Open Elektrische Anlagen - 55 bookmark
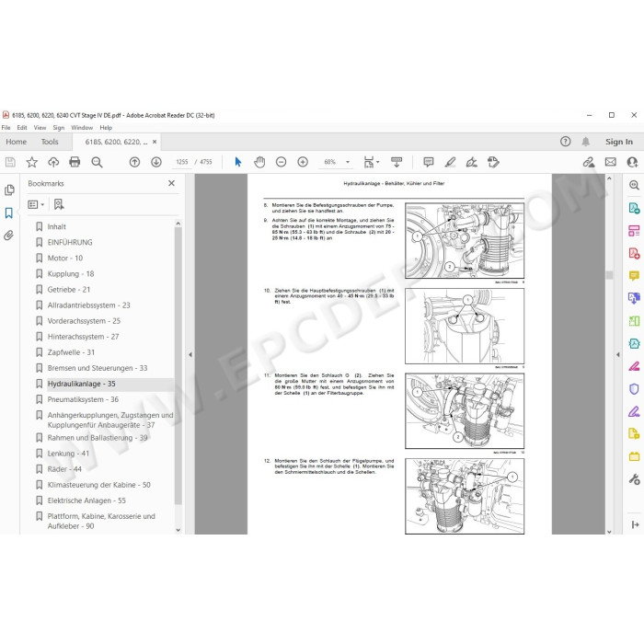The height and width of the screenshot is (644, 644). (86, 500)
